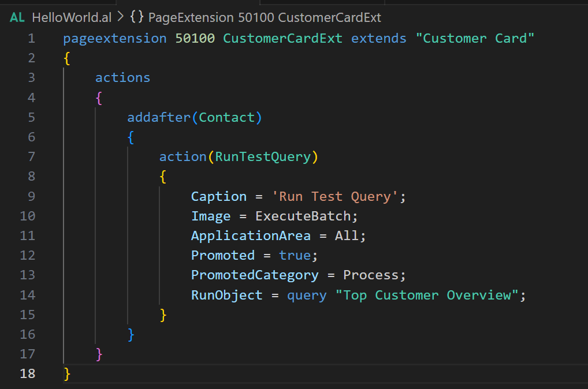Click the extends keyword
Image resolution: width=588 pixels, height=389 pixels.
pyautogui.click(x=378, y=38)
